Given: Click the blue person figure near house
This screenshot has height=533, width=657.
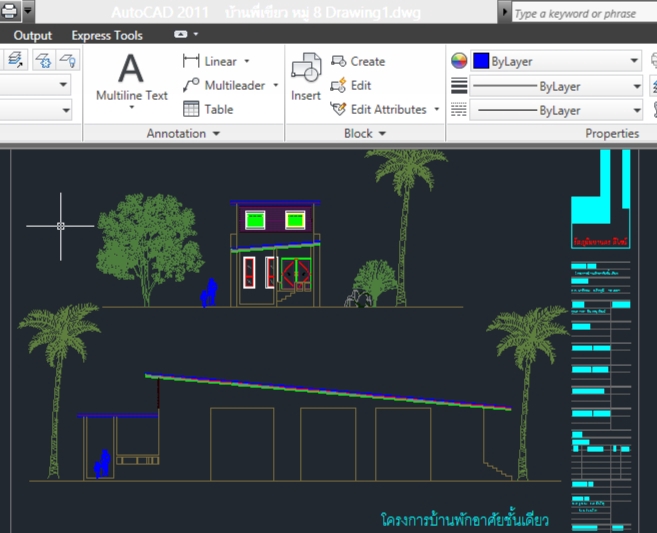Looking at the screenshot, I should 209,292.
